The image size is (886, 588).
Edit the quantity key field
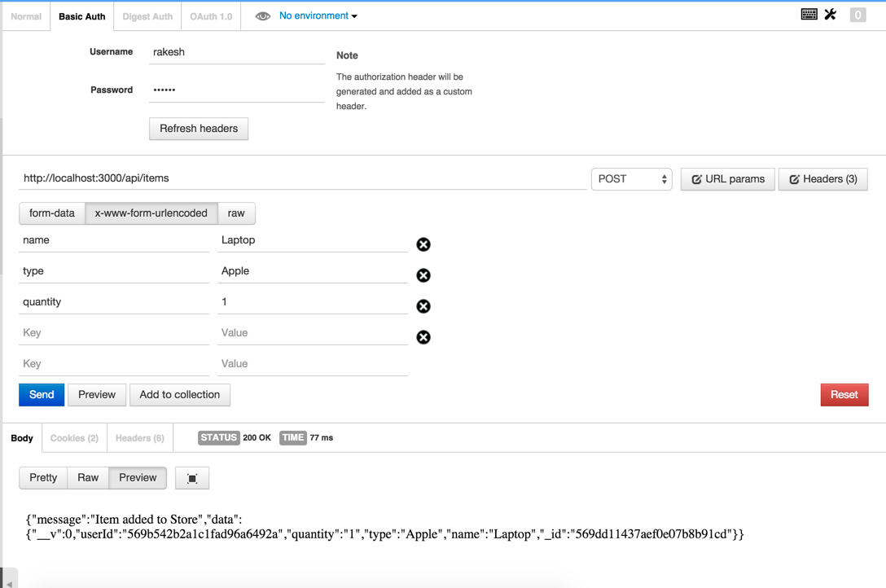(114, 303)
